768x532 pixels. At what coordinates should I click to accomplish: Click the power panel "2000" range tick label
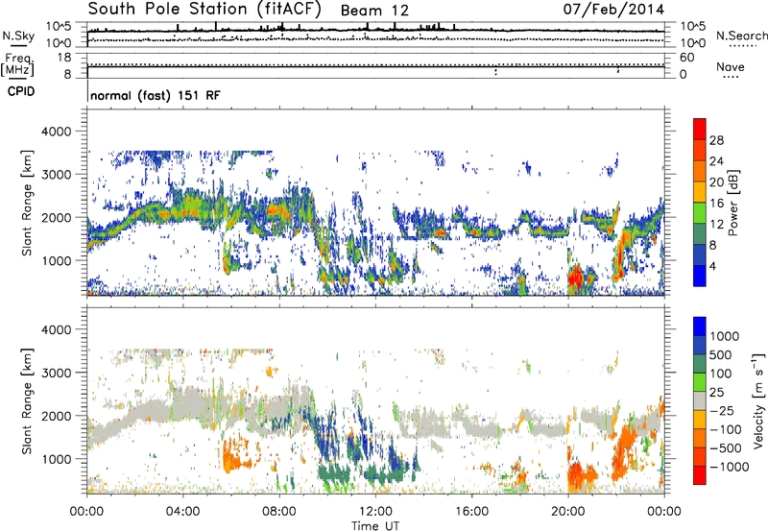(56, 218)
